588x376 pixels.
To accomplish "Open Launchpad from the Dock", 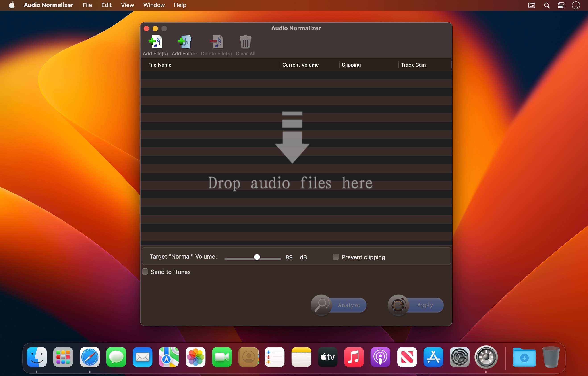I will point(63,357).
